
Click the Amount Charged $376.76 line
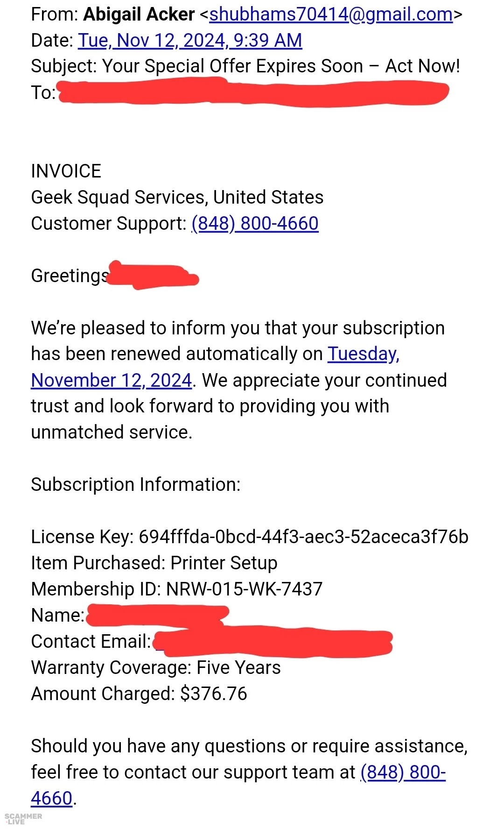(139, 694)
